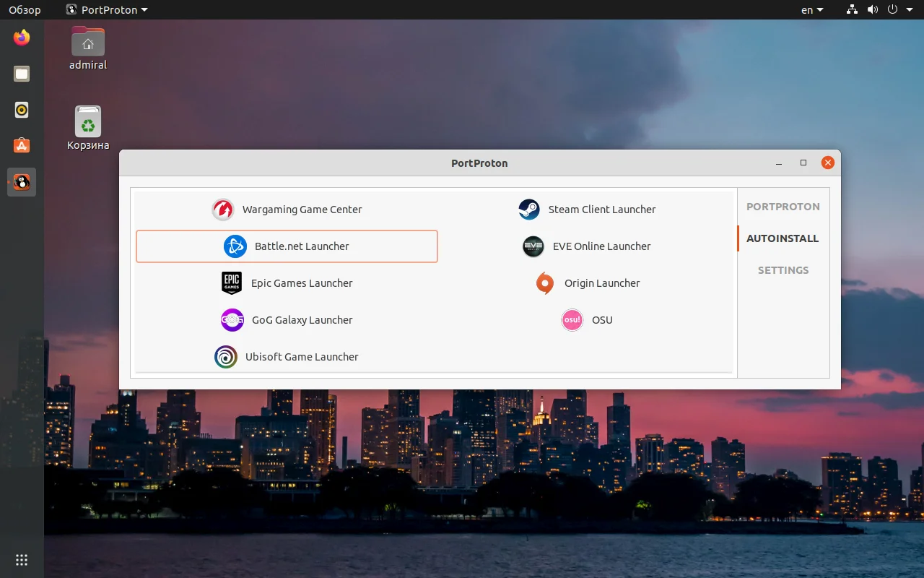Close the PortProton window
This screenshot has height=578, width=924.
pyautogui.click(x=828, y=163)
